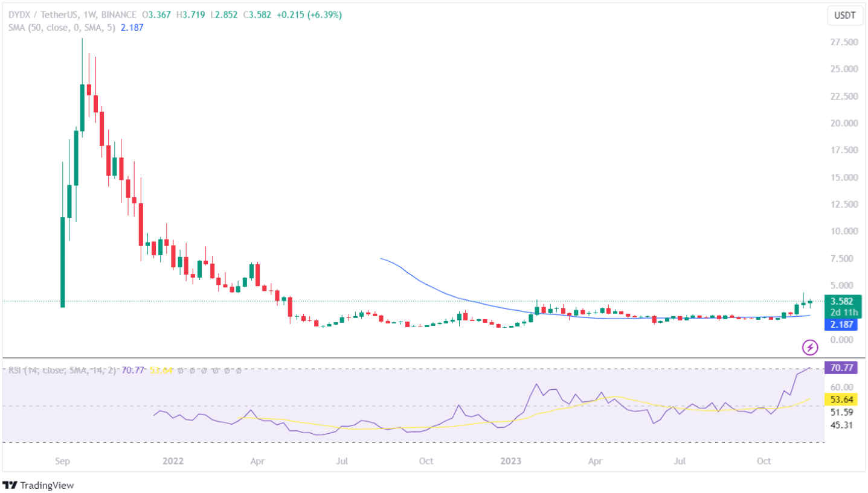868x493 pixels.
Task: Click the 7.500 price axis label
Action: pyautogui.click(x=843, y=258)
